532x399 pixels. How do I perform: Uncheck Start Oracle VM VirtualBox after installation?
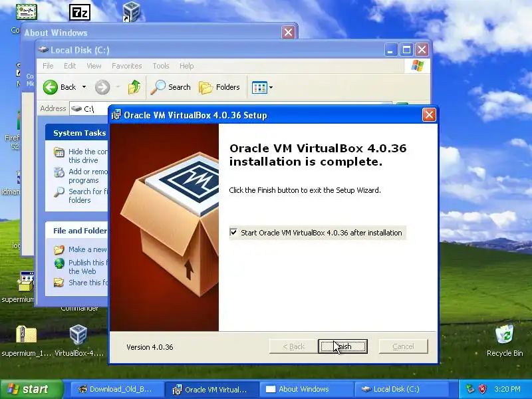coord(233,232)
